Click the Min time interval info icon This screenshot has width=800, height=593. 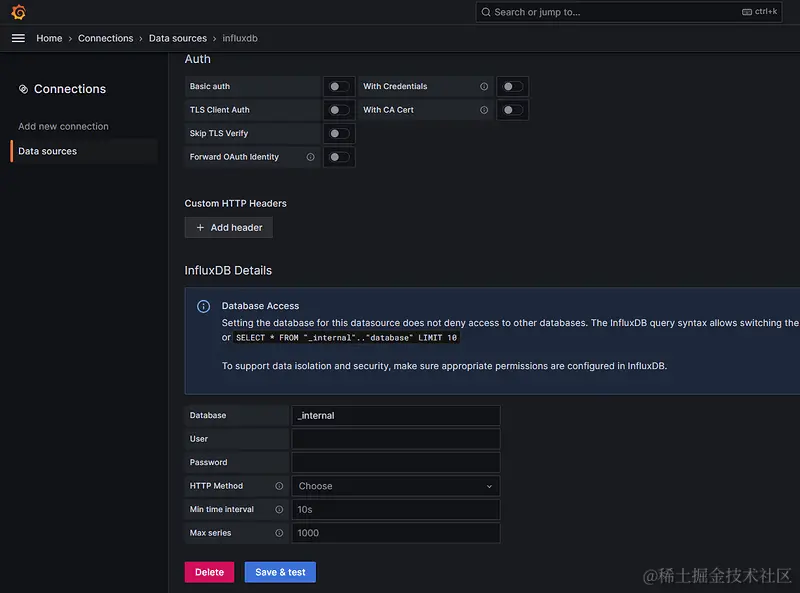279,510
